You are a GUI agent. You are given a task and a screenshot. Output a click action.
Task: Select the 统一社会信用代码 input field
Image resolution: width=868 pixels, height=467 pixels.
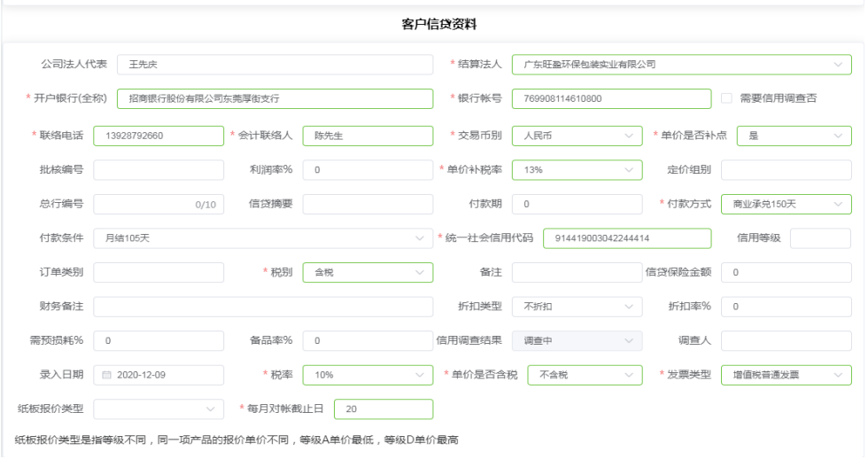627,238
